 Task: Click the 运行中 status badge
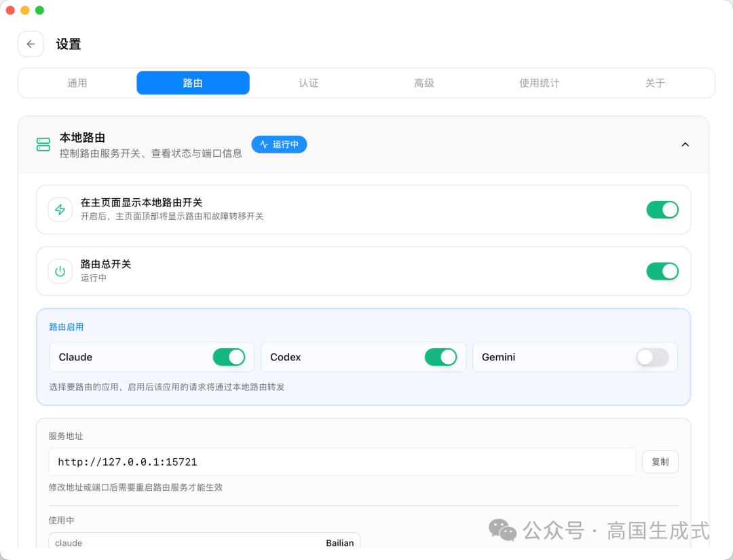pos(279,145)
